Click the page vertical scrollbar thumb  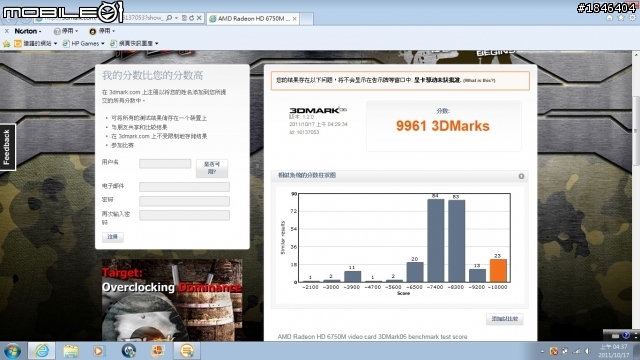pyautogui.click(x=636, y=131)
